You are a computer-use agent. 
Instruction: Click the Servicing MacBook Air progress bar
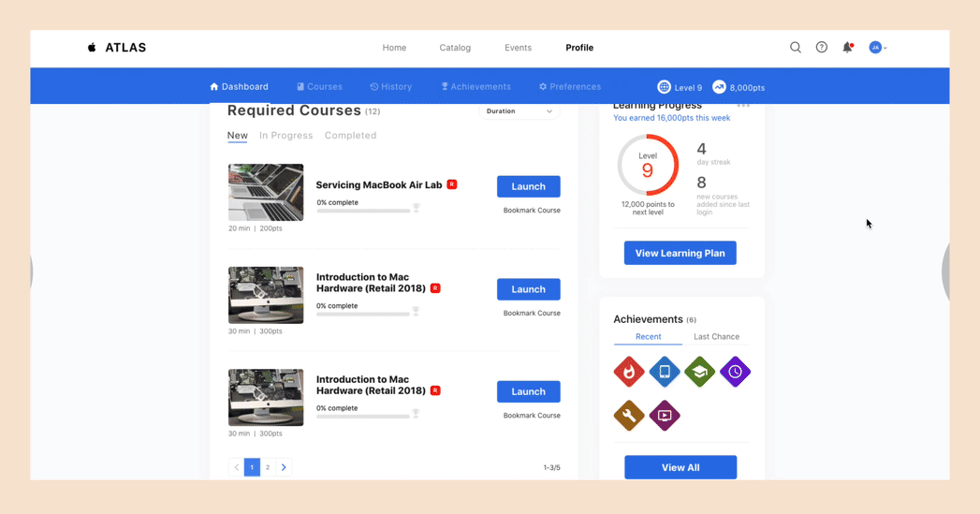pyautogui.click(x=363, y=211)
